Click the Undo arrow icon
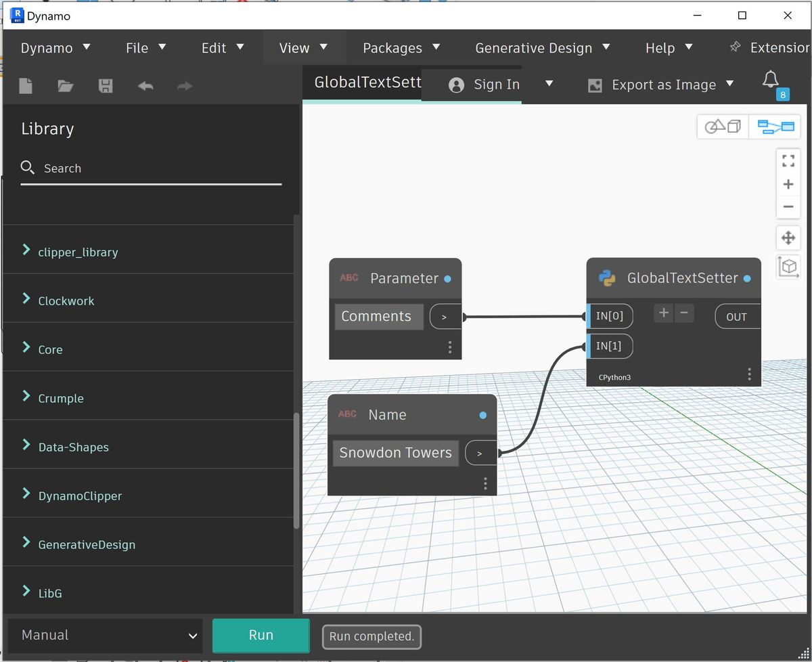812x662 pixels. (145, 86)
